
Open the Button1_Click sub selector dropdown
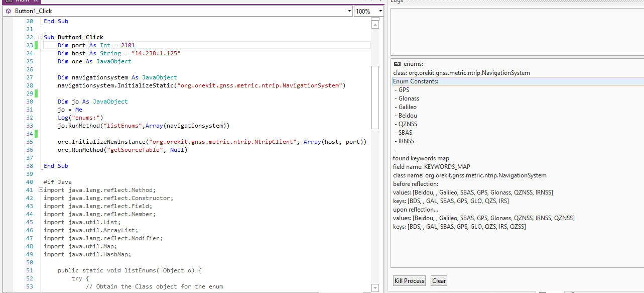pos(349,11)
